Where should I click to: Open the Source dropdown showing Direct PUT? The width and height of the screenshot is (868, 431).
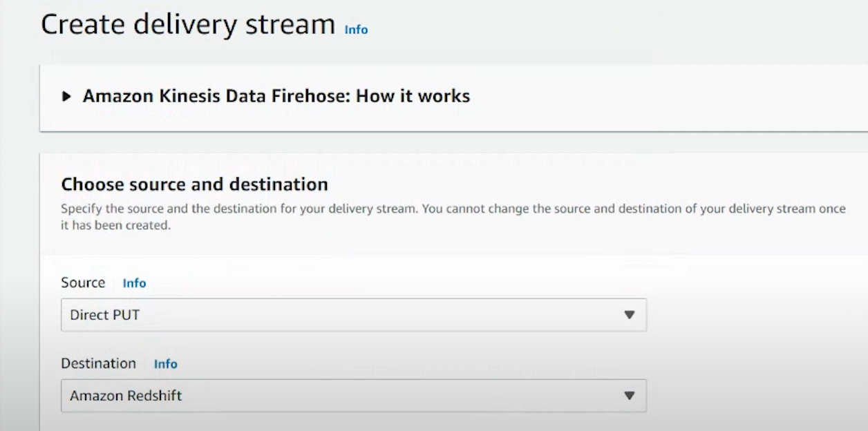354,315
